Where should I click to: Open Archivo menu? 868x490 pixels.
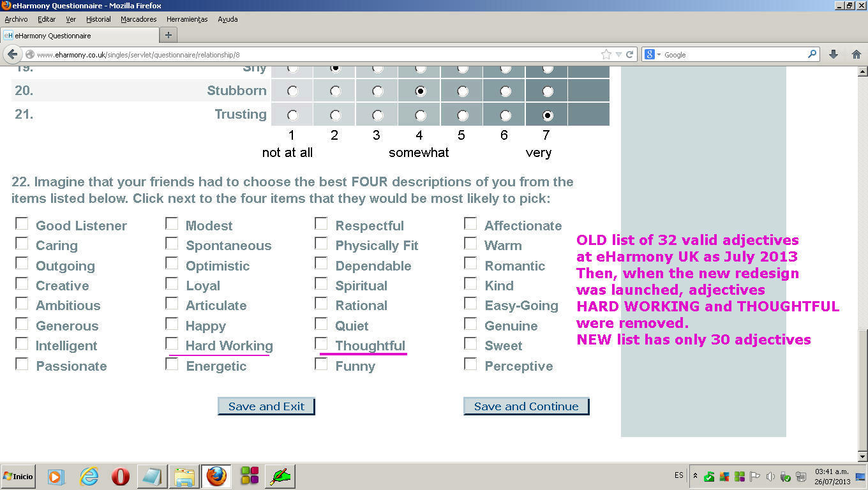[x=16, y=19]
